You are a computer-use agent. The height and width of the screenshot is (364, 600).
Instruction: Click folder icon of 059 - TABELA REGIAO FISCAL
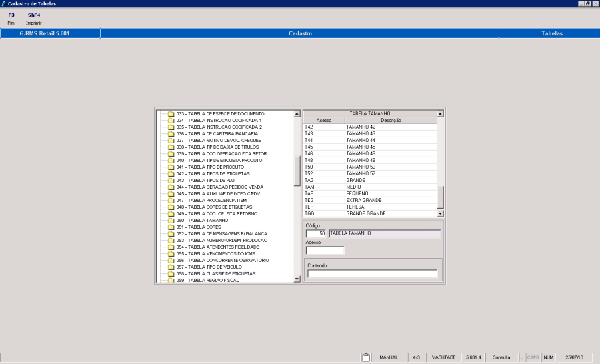(x=171, y=280)
